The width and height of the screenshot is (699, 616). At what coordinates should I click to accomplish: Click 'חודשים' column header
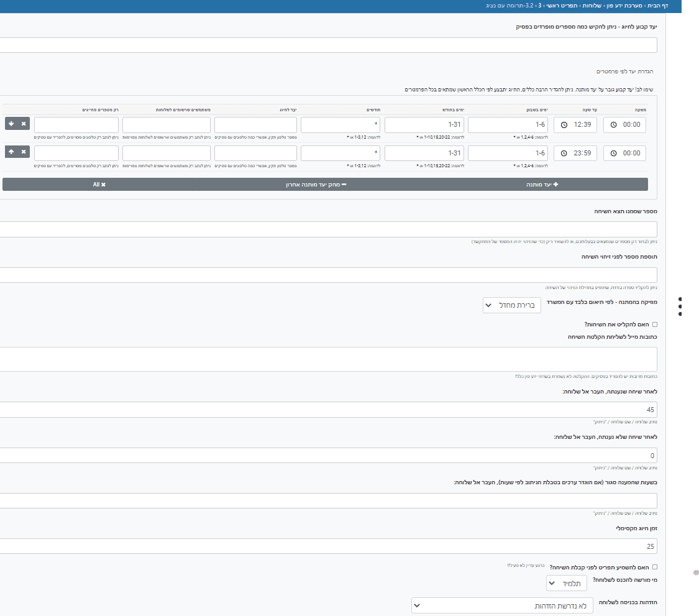pos(373,110)
